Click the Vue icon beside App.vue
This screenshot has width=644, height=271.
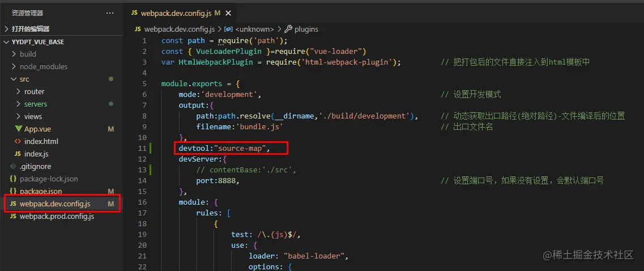point(18,129)
